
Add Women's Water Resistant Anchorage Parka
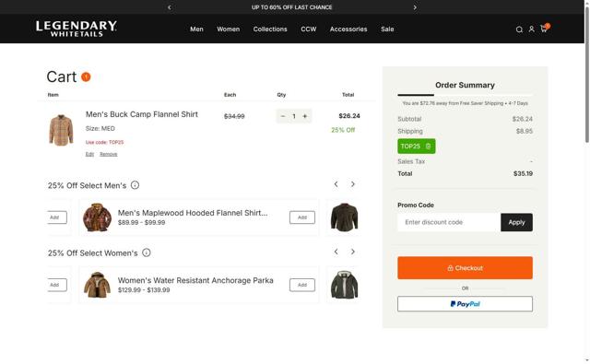click(302, 285)
